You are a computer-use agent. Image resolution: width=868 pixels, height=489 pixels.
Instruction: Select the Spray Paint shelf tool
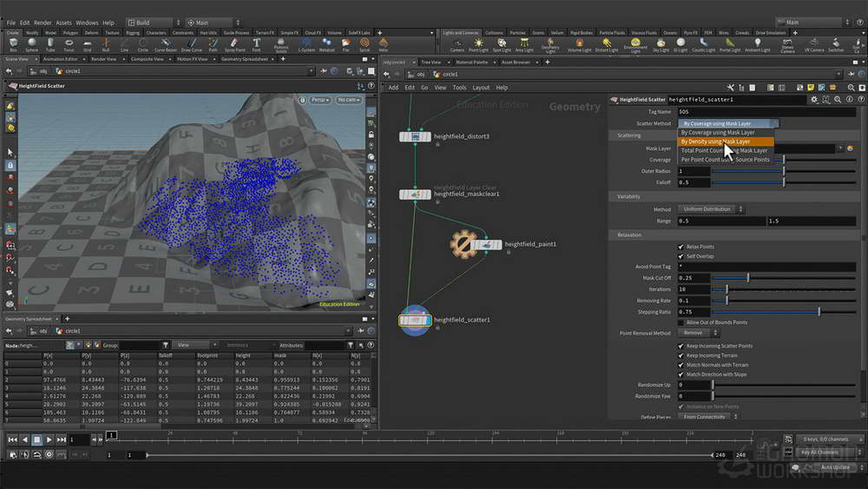click(x=234, y=44)
